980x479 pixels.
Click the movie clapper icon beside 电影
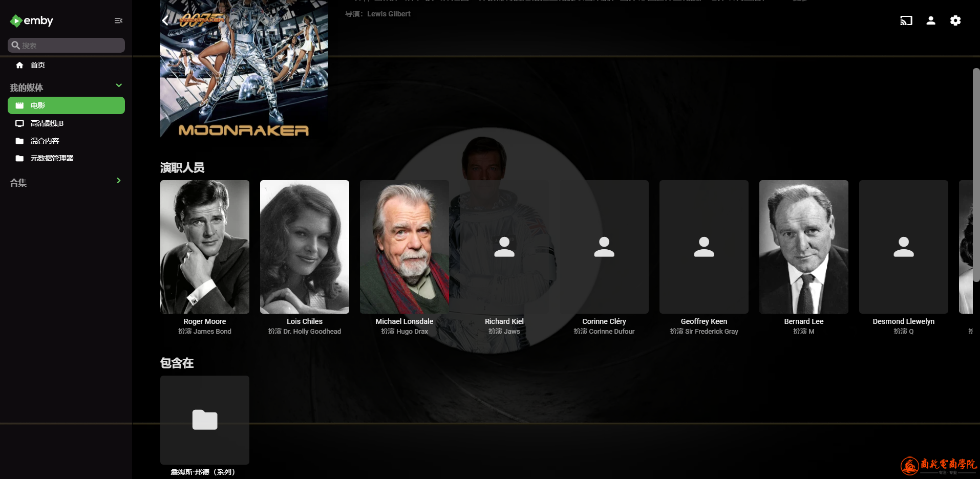19,105
